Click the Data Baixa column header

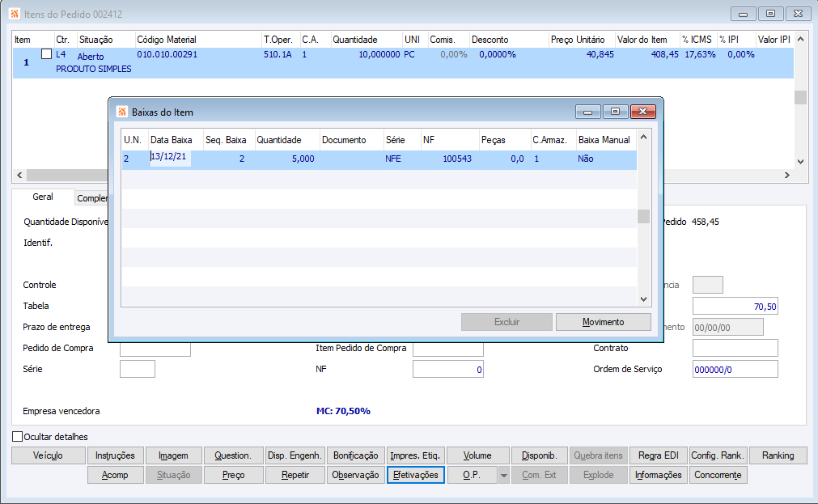(171, 140)
